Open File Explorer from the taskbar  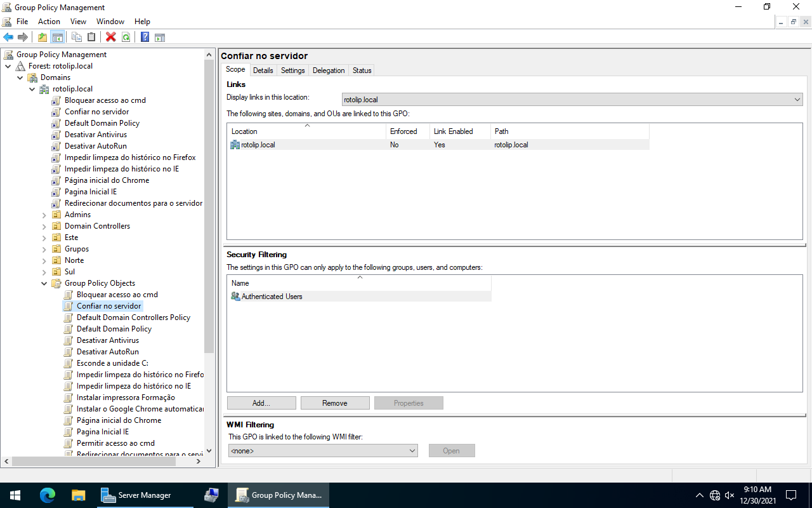pyautogui.click(x=78, y=495)
